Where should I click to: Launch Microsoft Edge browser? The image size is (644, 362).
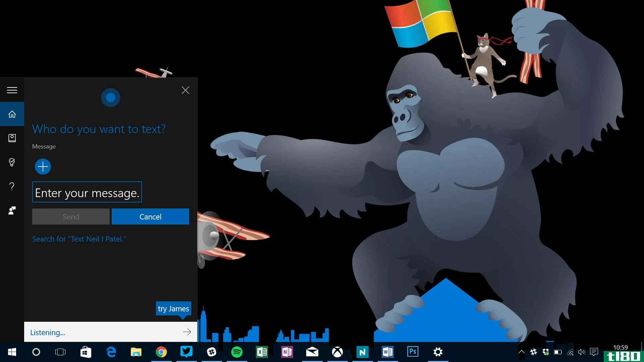(111, 352)
